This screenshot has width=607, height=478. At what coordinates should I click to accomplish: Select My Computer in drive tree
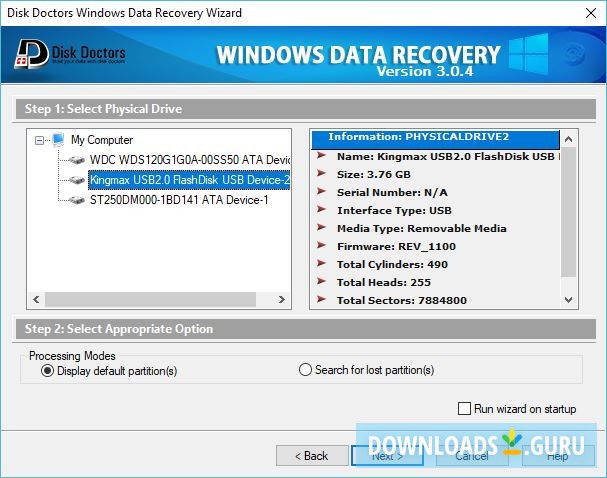click(102, 140)
